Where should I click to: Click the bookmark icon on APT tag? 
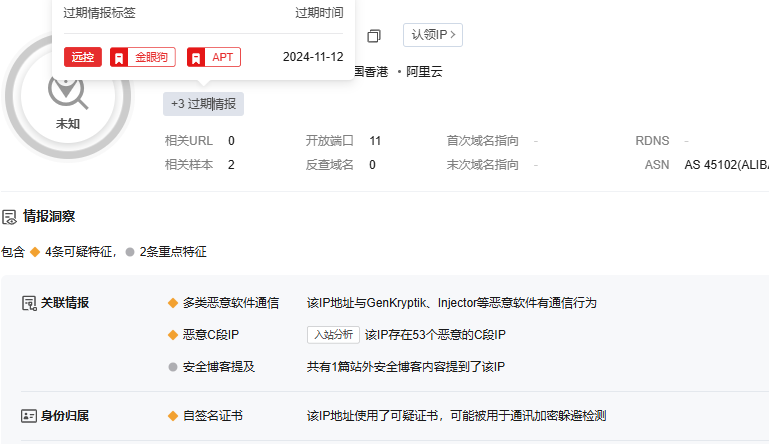tap(196, 57)
